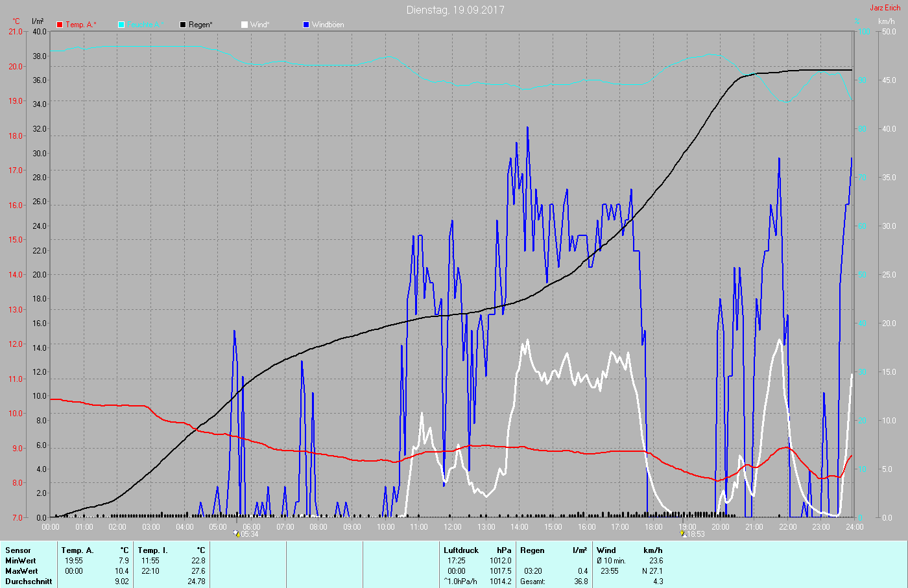Click the hPa unit header
This screenshot has width=908, height=588.
504,550
